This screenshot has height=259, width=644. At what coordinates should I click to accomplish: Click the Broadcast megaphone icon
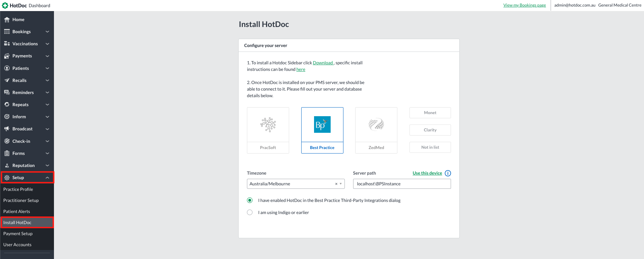7,129
